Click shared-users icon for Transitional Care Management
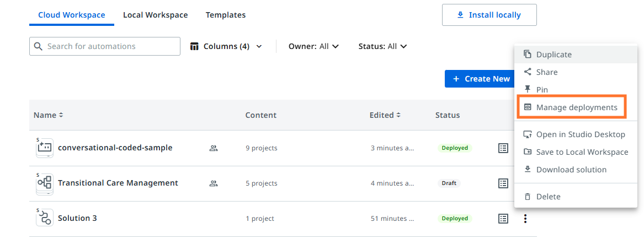 213,183
